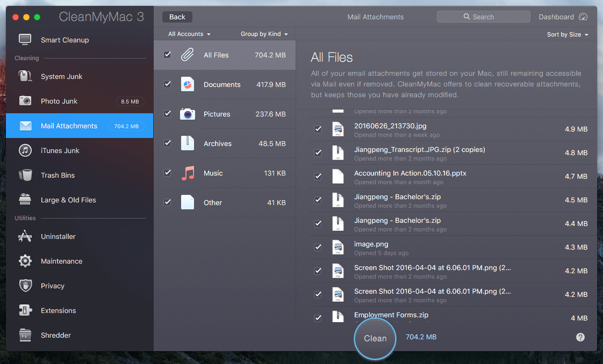603x364 pixels.
Task: Click the Maintenance gear icon
Action: [x=25, y=261]
